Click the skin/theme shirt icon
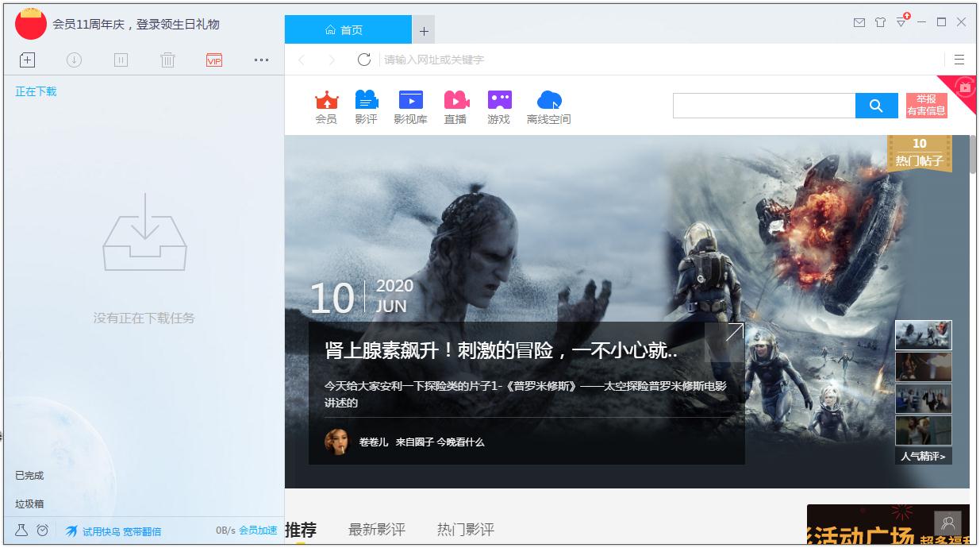Screen dimensions: 980x548 (x=880, y=23)
